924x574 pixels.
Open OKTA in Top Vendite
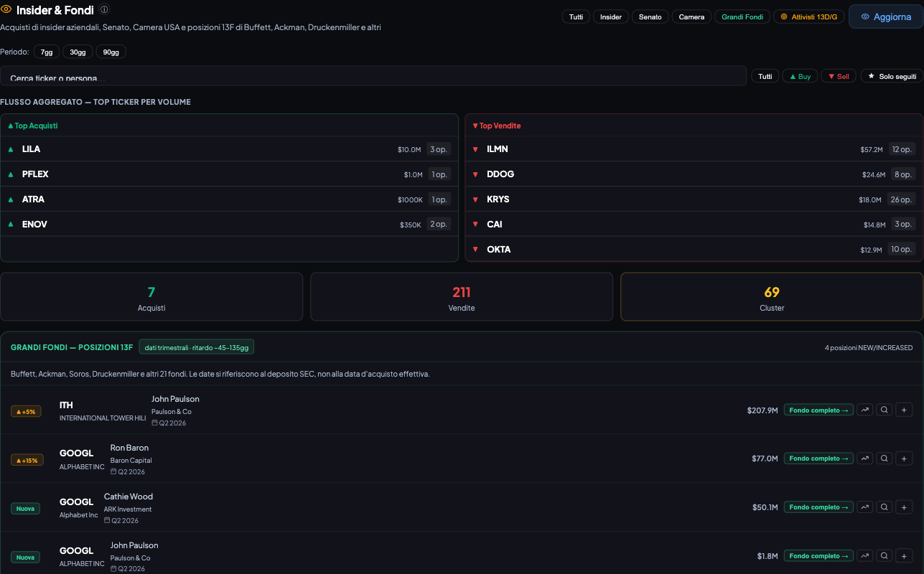click(x=694, y=250)
